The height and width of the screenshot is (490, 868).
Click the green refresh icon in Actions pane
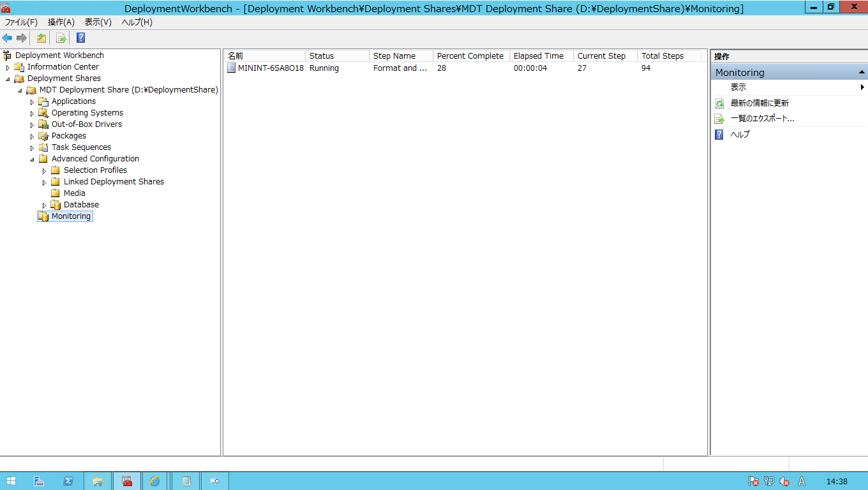coord(719,103)
